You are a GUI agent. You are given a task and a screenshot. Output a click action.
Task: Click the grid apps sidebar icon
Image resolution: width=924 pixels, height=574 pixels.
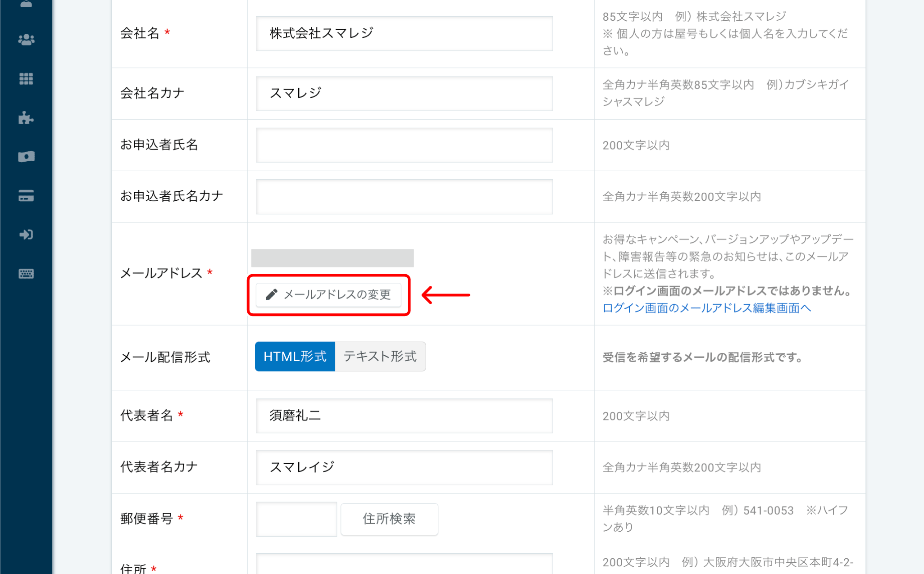[26, 79]
